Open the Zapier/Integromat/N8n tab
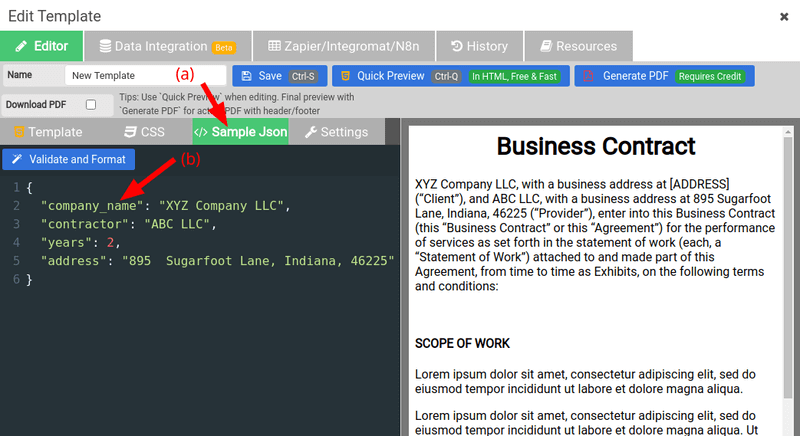Image resolution: width=800 pixels, height=436 pixels. [344, 46]
